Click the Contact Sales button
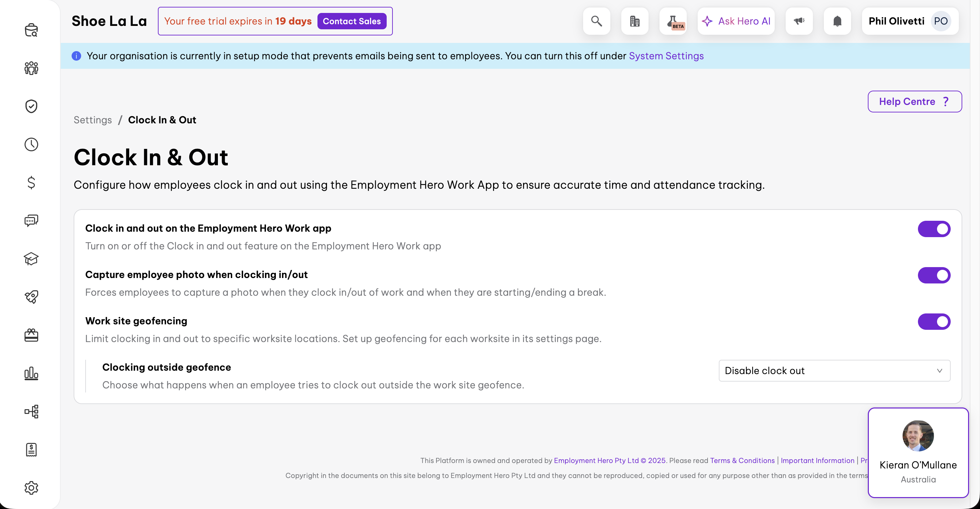The width and height of the screenshot is (980, 509). click(352, 21)
